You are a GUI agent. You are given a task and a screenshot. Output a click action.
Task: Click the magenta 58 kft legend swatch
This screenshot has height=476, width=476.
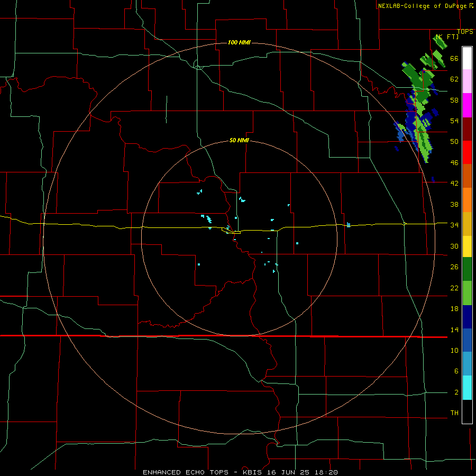coord(467,105)
